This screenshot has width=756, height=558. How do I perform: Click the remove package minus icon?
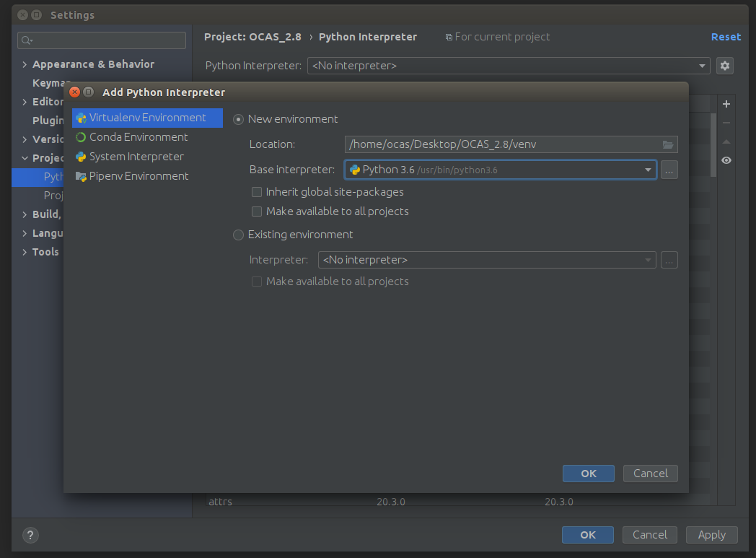[x=726, y=123]
